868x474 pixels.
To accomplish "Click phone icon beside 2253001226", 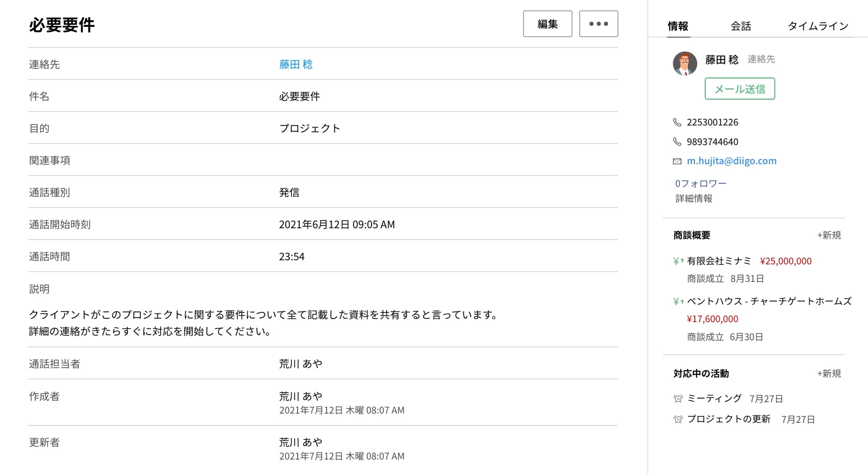I will pyautogui.click(x=677, y=122).
